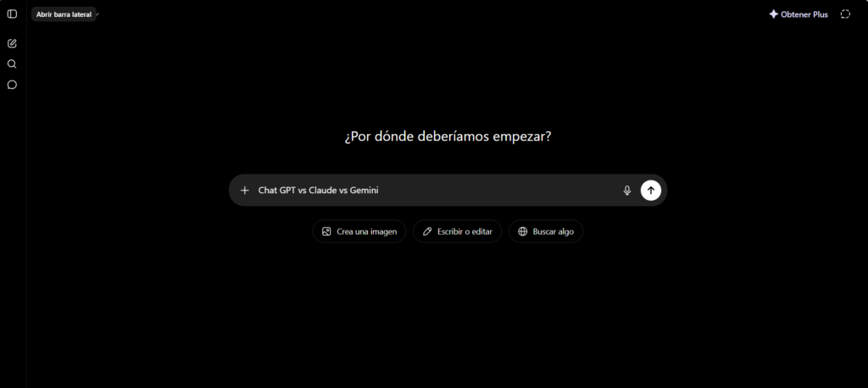Click the dashed circle temporary chat icon

coord(845,14)
